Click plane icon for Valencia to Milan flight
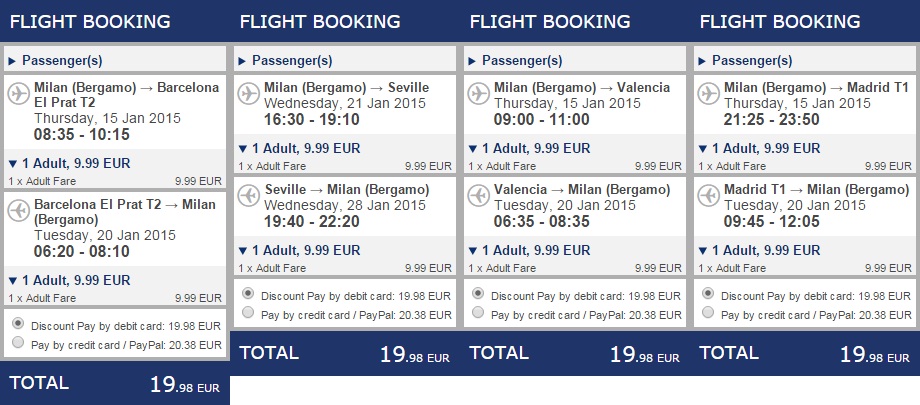The image size is (920, 405). coord(479,194)
